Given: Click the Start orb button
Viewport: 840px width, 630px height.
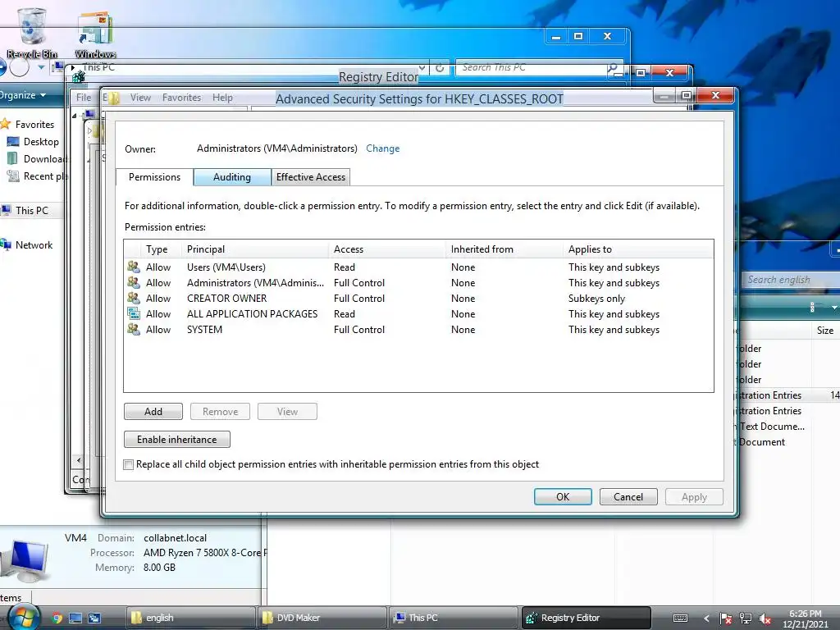Looking at the screenshot, I should point(24,618).
